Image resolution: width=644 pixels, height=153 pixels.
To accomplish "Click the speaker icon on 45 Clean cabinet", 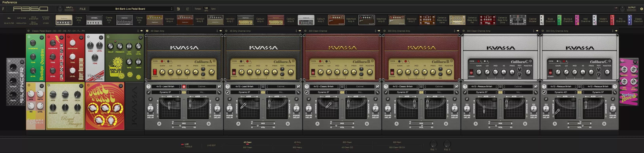I will pyautogui.click(x=149, y=86).
